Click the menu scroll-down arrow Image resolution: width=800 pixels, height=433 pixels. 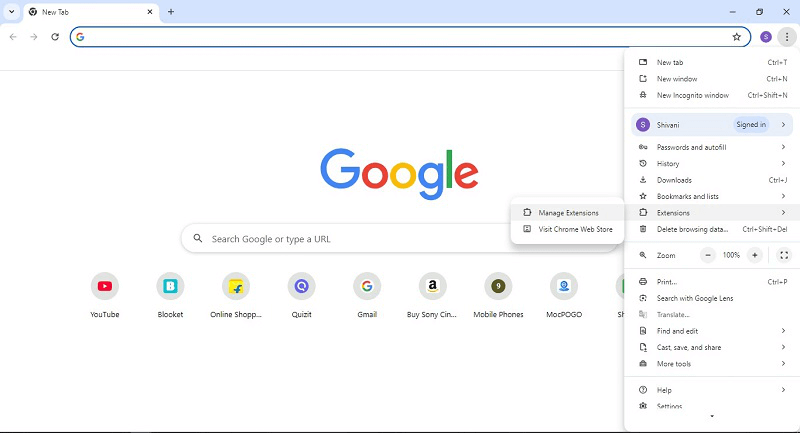click(x=712, y=416)
